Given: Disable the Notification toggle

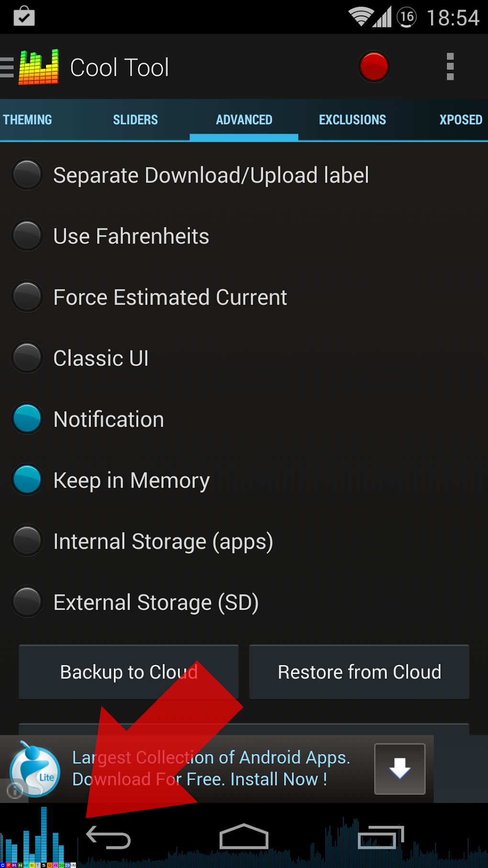Looking at the screenshot, I should coord(27,418).
